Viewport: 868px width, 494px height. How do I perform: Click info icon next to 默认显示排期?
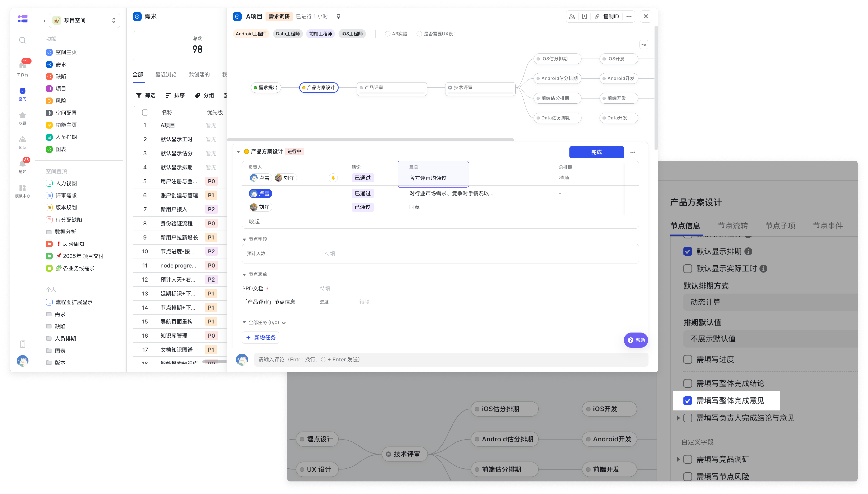(x=748, y=251)
